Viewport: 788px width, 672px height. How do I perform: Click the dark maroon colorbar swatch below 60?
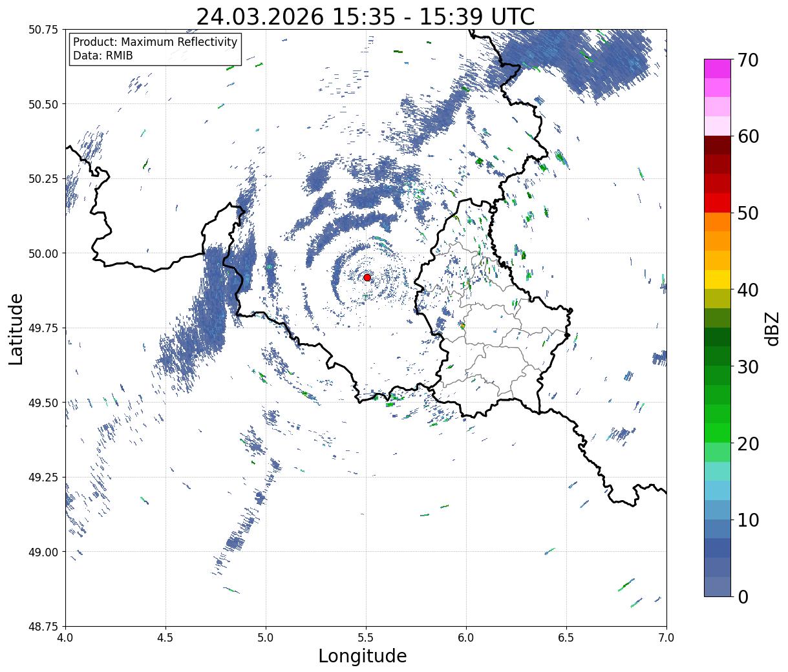(718, 145)
